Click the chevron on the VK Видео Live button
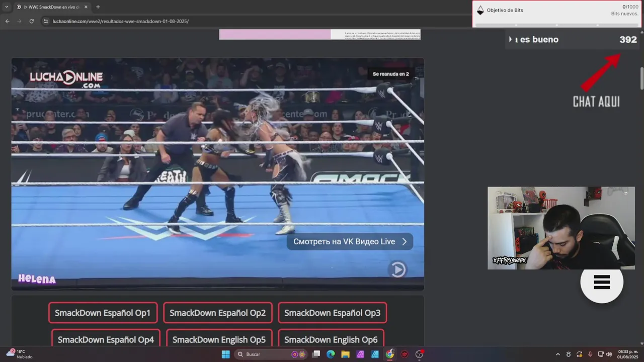644x362 pixels. click(x=404, y=241)
